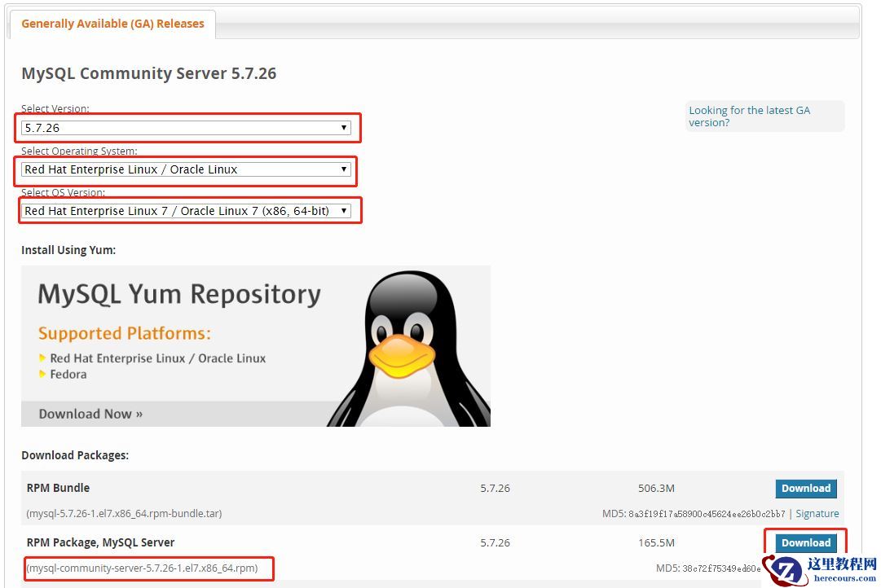Click the Install Using Yum heading

68,250
